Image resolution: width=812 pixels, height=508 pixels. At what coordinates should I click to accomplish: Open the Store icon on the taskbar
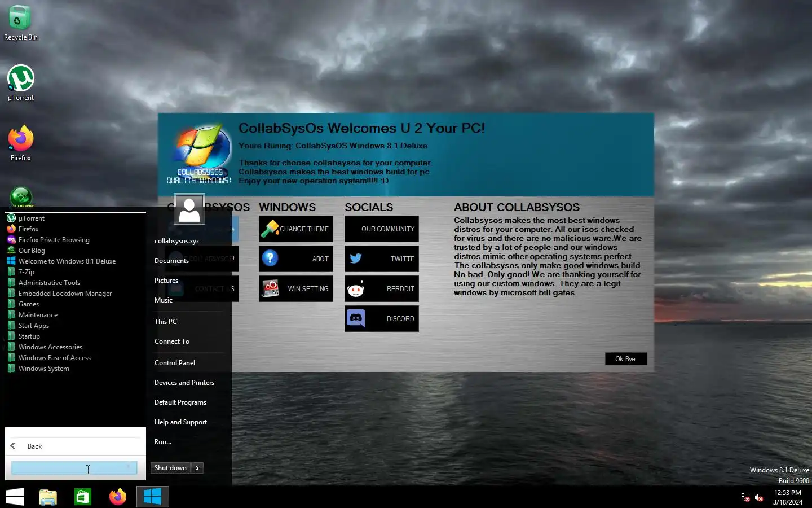coord(83,497)
